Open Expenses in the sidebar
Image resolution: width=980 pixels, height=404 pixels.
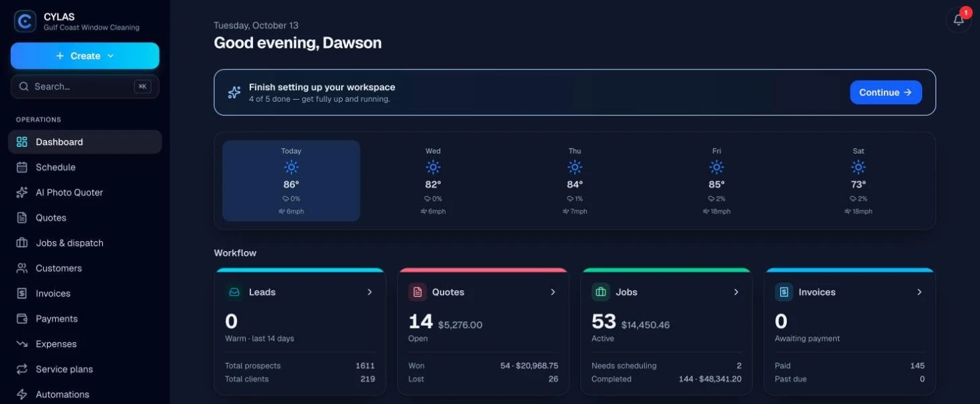(85, 344)
